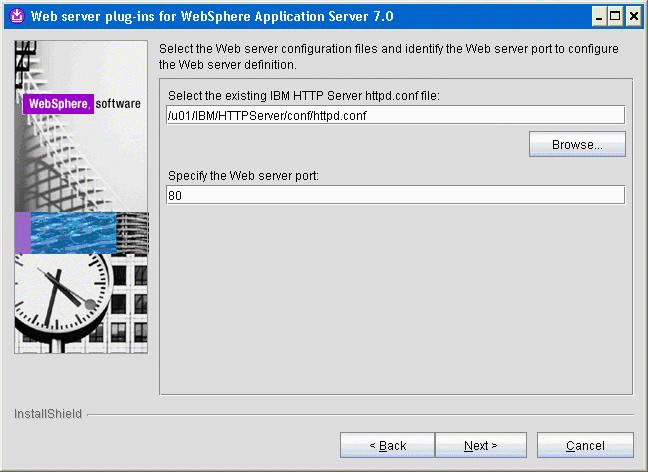Click the window title text
648x472 pixels.
click(212, 17)
